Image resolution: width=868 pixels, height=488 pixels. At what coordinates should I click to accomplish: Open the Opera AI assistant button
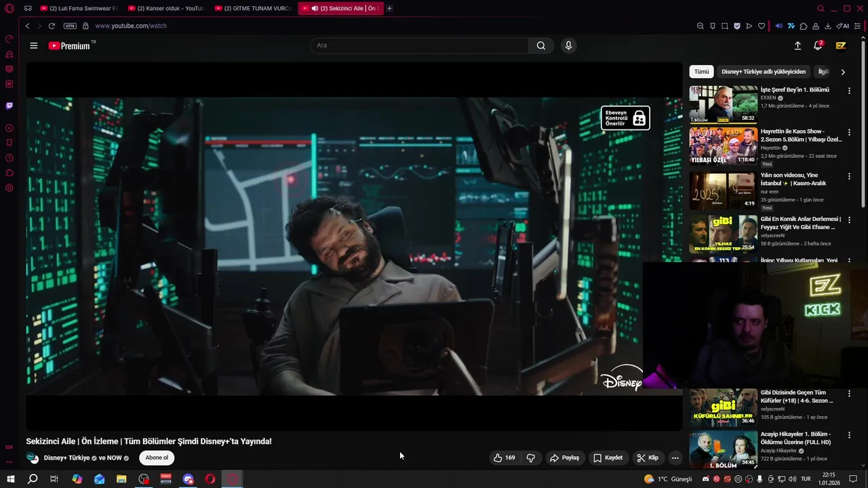(843, 26)
